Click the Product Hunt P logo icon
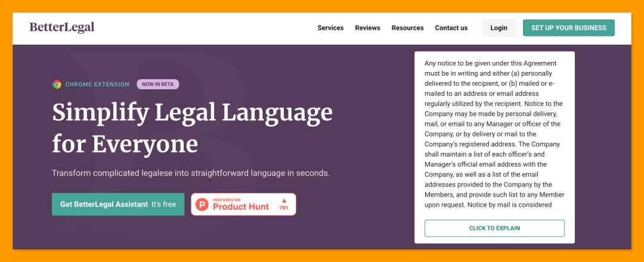Screen dimensions: 644x262 [x=202, y=204]
